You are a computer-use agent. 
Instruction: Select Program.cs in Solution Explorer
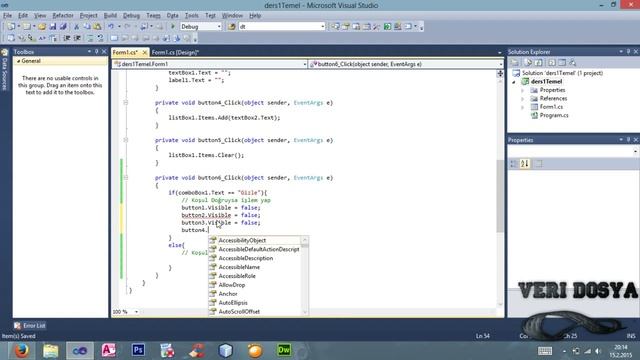click(x=553, y=116)
